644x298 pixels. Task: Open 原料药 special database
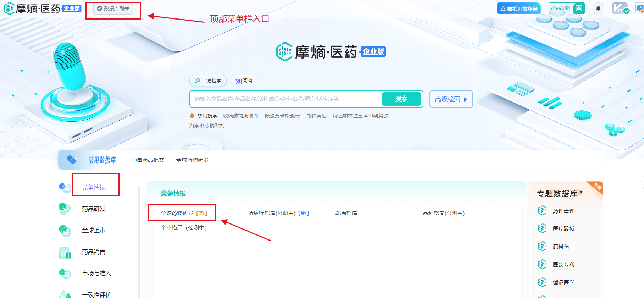(x=561, y=247)
